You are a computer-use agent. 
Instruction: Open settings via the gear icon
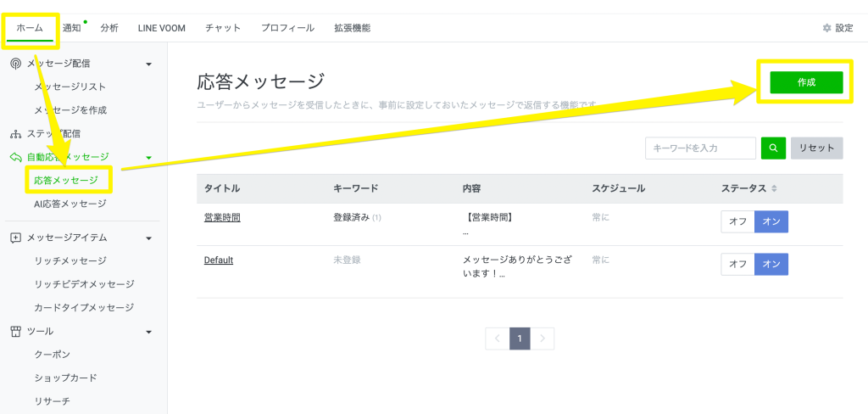coord(827,28)
